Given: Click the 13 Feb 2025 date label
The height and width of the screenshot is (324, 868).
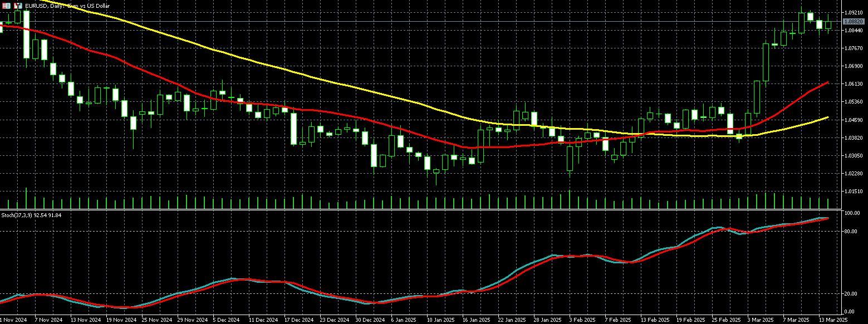Looking at the screenshot, I should (655, 320).
